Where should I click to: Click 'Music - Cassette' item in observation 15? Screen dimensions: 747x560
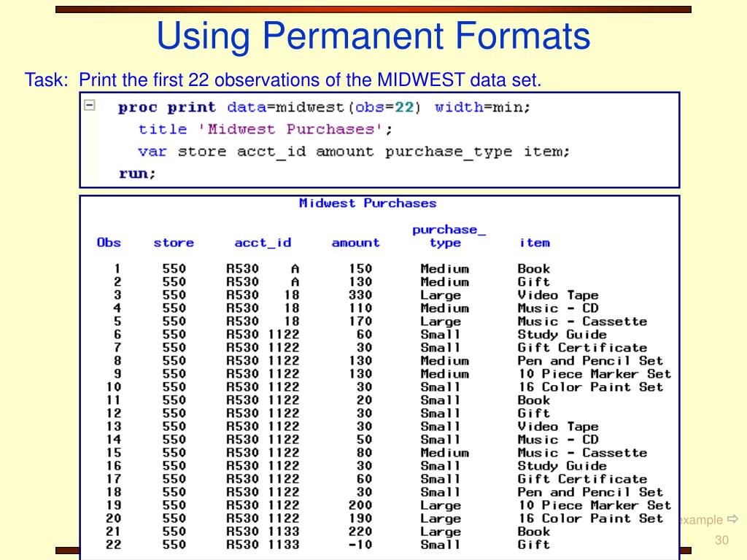point(582,453)
